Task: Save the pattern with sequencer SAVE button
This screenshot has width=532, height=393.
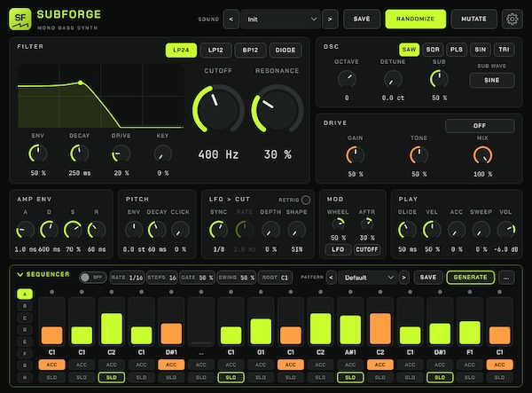Action: (428, 278)
